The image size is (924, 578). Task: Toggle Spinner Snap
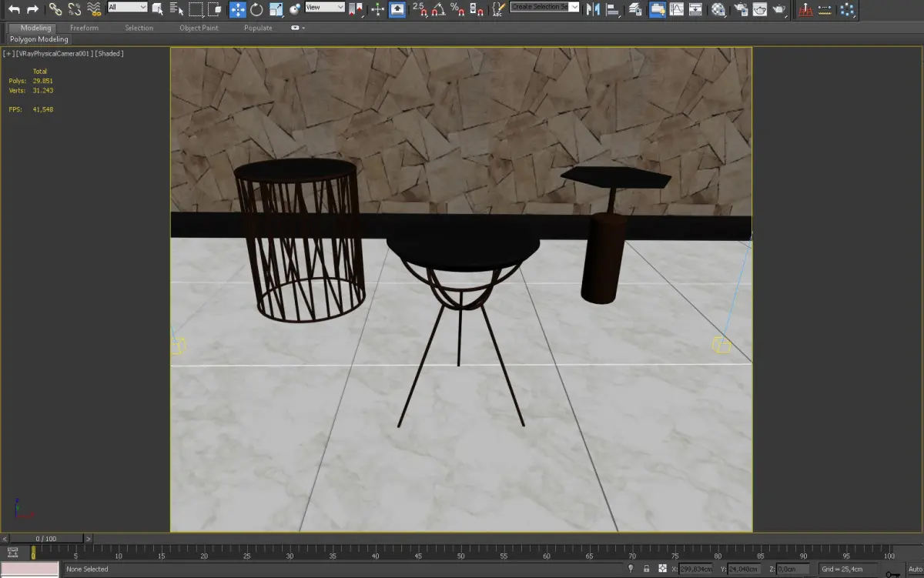click(477, 9)
